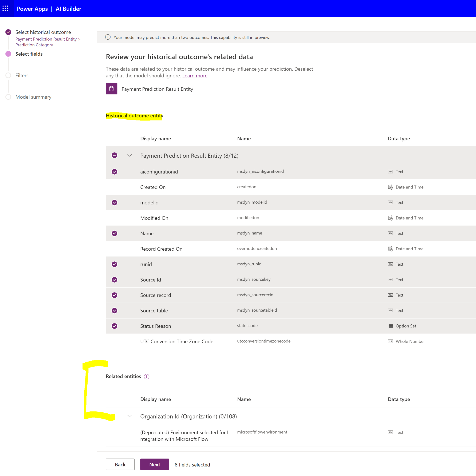Click the Select fields step circle
The image size is (476, 476).
click(x=8, y=54)
